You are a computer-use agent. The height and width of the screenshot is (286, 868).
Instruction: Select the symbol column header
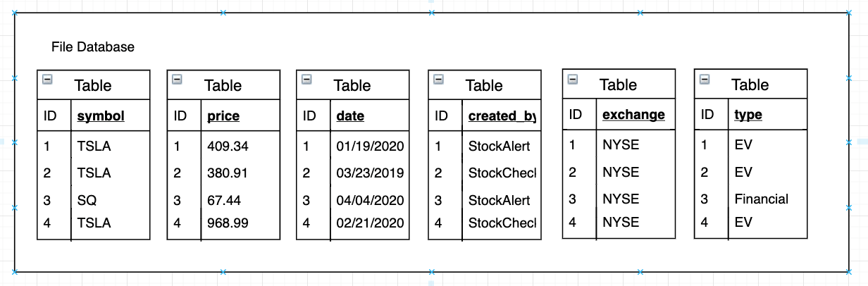(101, 116)
